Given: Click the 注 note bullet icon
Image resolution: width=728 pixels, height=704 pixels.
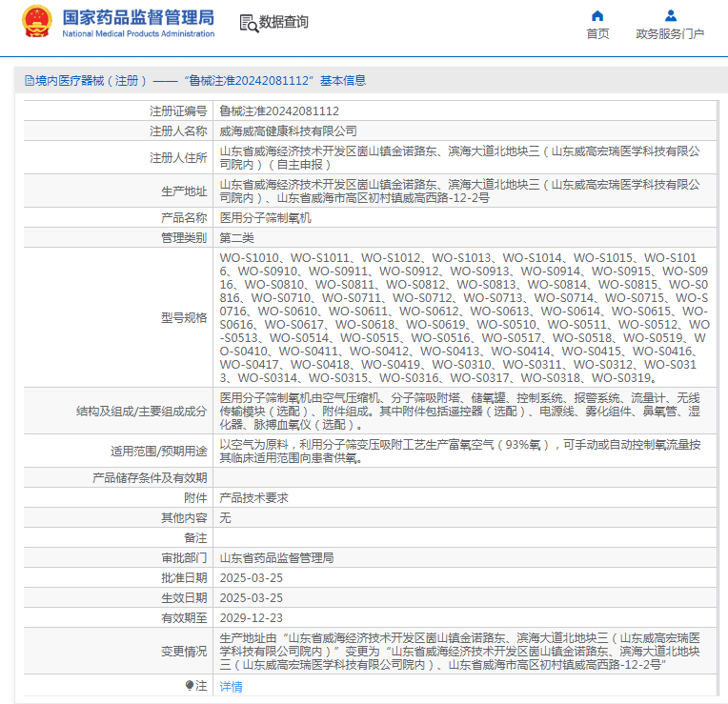Looking at the screenshot, I should 189,686.
